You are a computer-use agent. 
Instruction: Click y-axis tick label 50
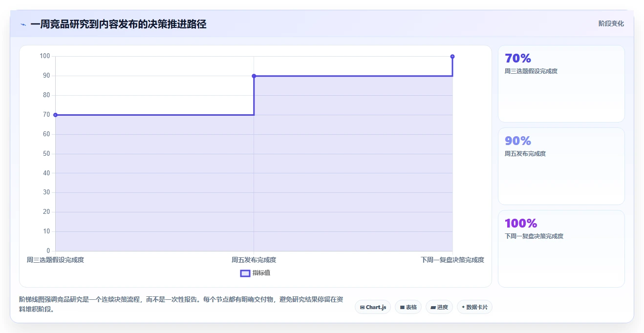point(47,154)
